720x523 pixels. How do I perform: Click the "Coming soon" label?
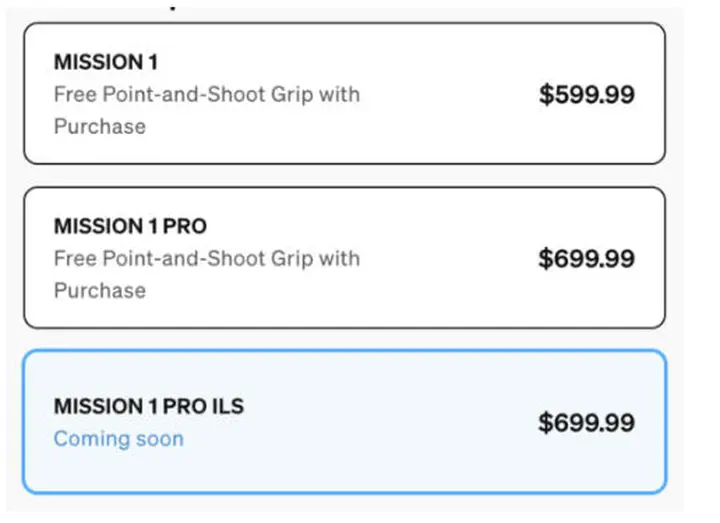[118, 438]
